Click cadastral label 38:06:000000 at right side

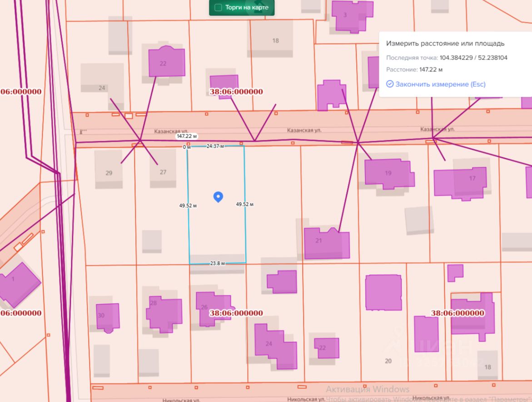pyautogui.click(x=457, y=313)
